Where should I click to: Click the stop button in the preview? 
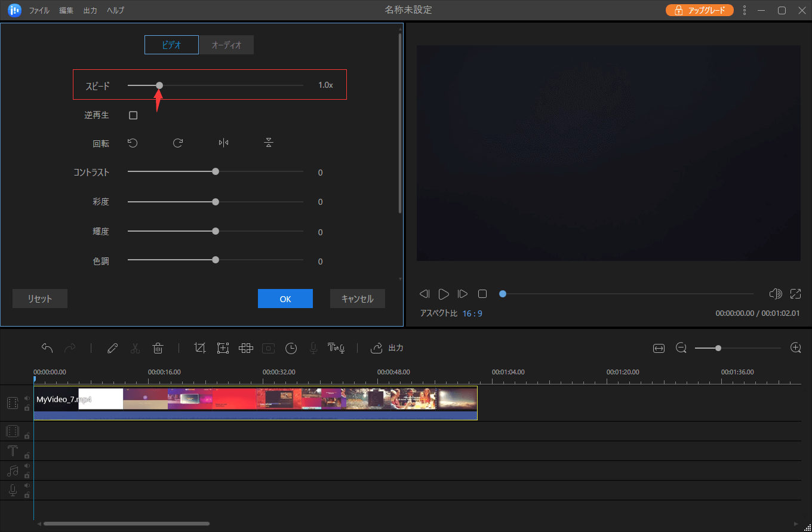tap(482, 294)
